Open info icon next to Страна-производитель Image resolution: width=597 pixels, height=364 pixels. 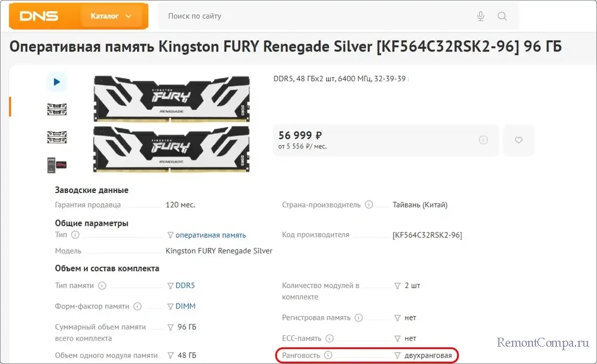(369, 204)
